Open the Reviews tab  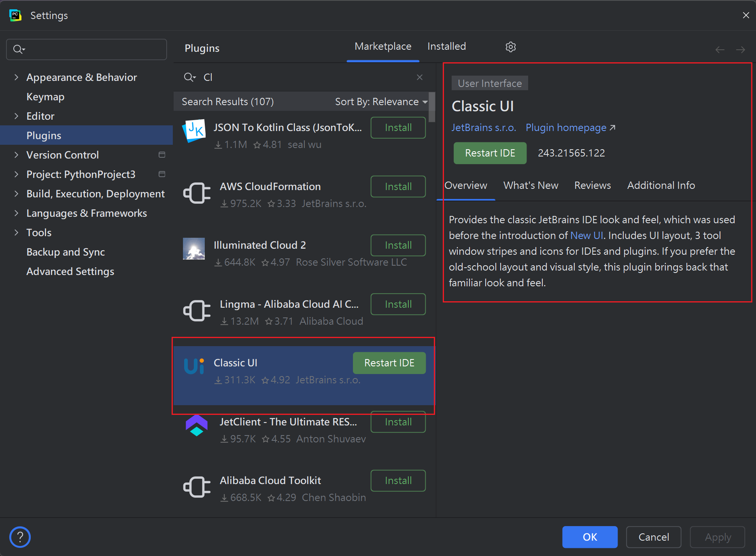592,185
